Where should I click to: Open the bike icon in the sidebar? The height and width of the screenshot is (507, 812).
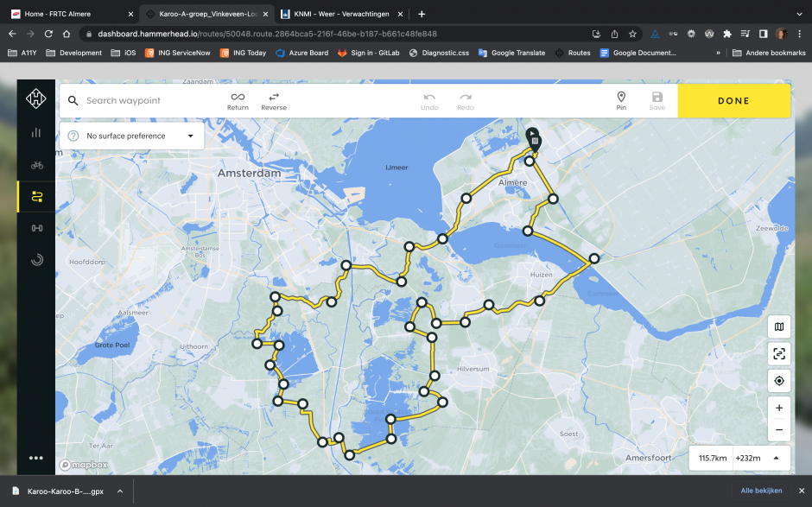(36, 164)
